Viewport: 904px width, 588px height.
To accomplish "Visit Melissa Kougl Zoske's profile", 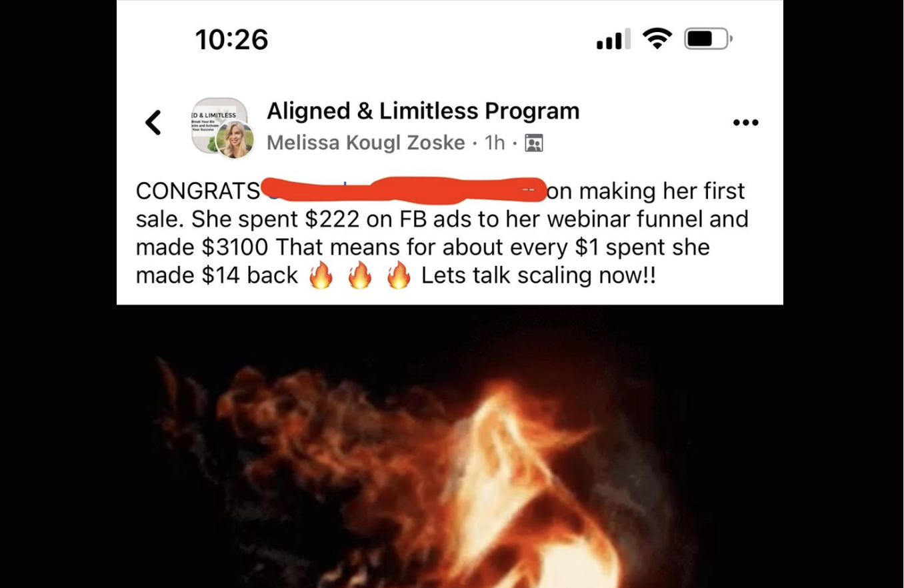I will pos(365,143).
